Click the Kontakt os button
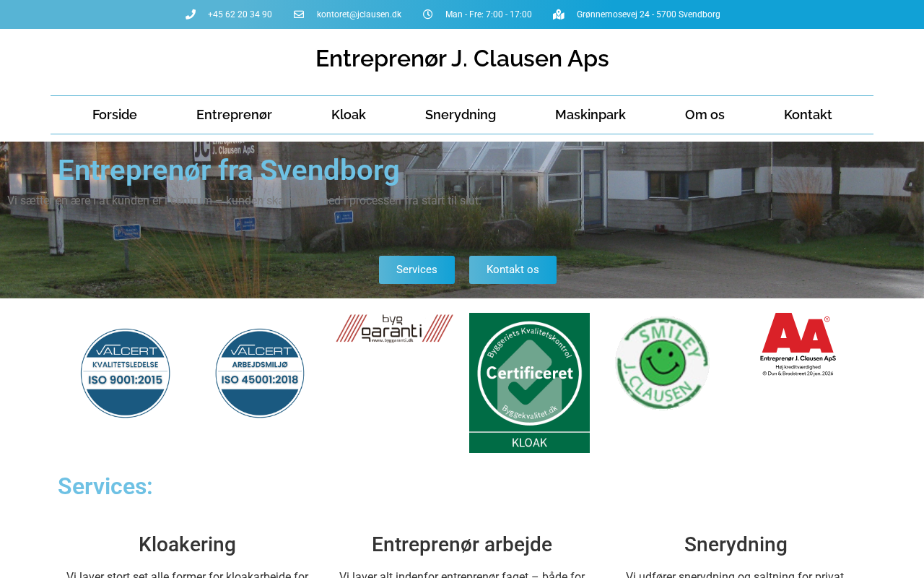This screenshot has height=578, width=924. (x=513, y=269)
